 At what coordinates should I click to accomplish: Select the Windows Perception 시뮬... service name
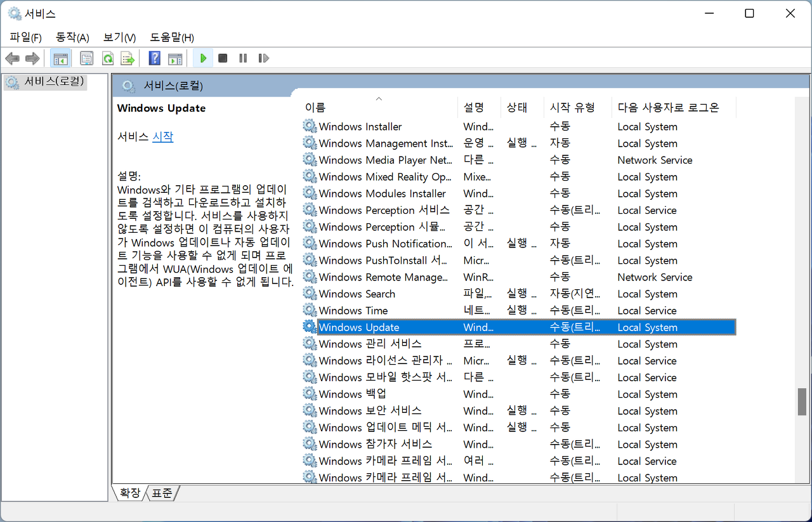point(382,227)
